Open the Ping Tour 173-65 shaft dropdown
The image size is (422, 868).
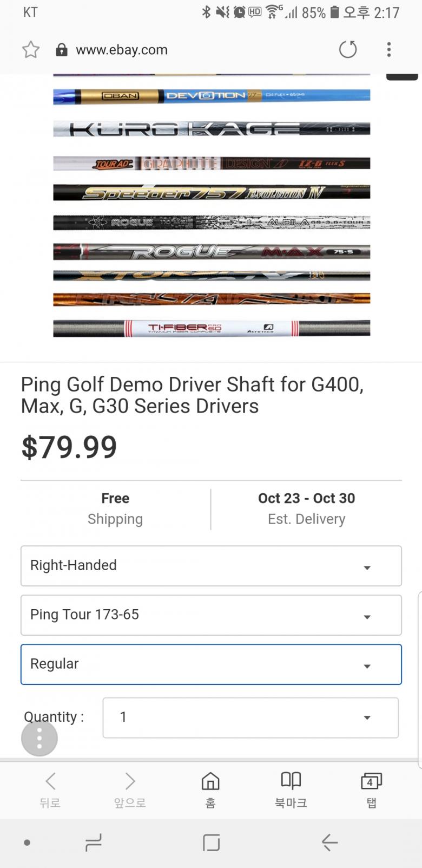(x=211, y=615)
